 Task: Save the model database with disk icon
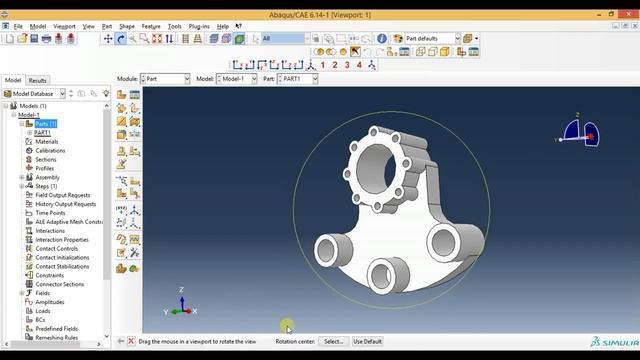(34, 39)
